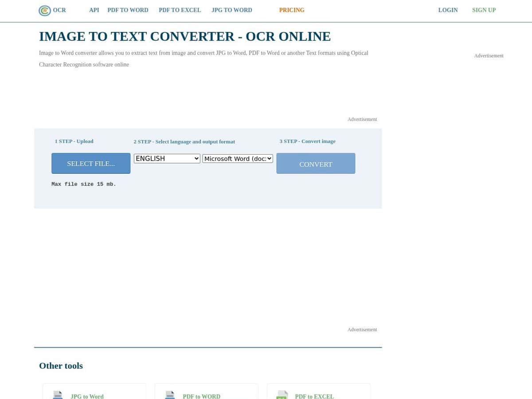
Task: Click the CONVERT button
Action: pyautogui.click(x=316, y=163)
